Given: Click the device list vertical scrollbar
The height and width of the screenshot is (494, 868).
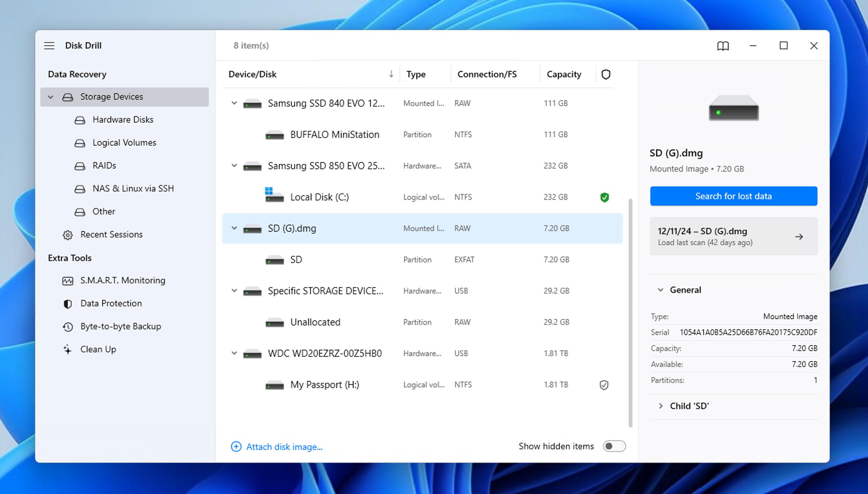Looking at the screenshot, I should tap(630, 312).
